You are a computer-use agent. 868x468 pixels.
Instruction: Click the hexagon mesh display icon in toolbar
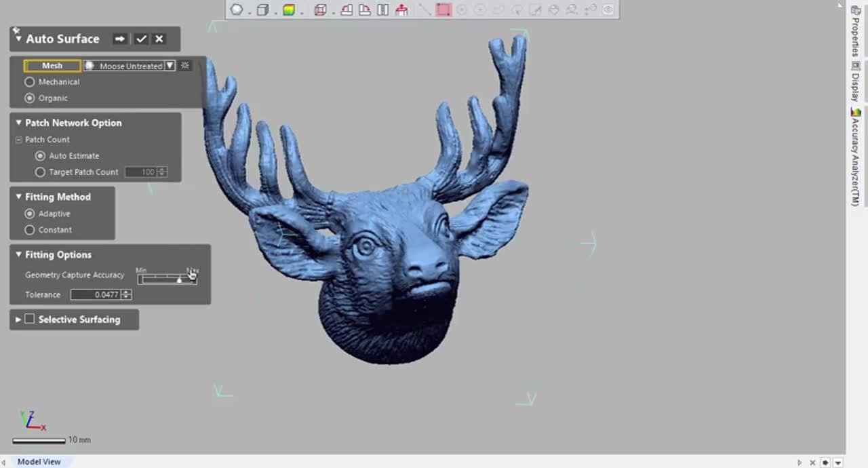click(237, 9)
